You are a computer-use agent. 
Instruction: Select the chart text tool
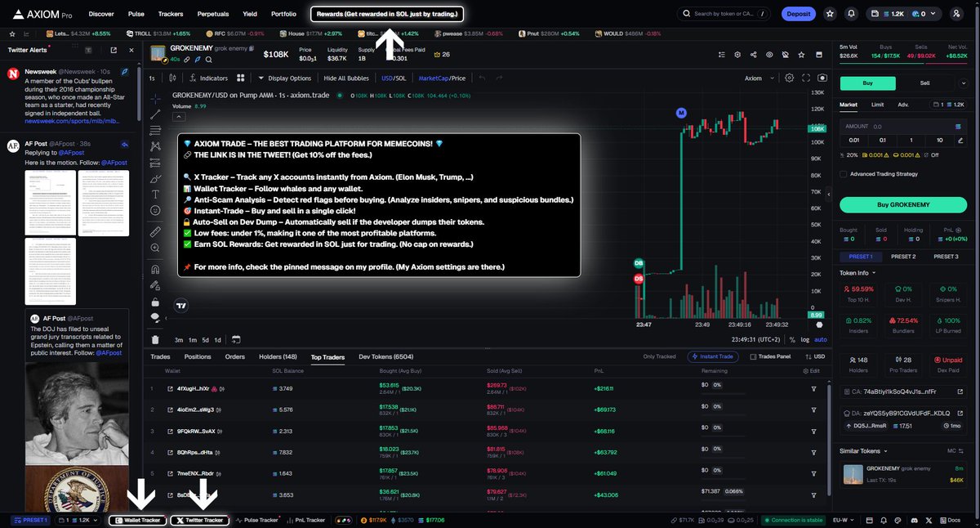pyautogui.click(x=155, y=195)
